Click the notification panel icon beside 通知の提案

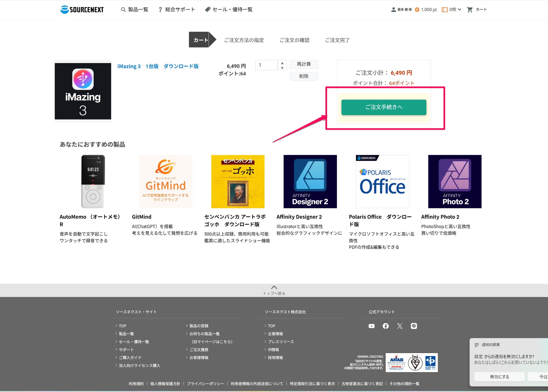click(x=477, y=345)
